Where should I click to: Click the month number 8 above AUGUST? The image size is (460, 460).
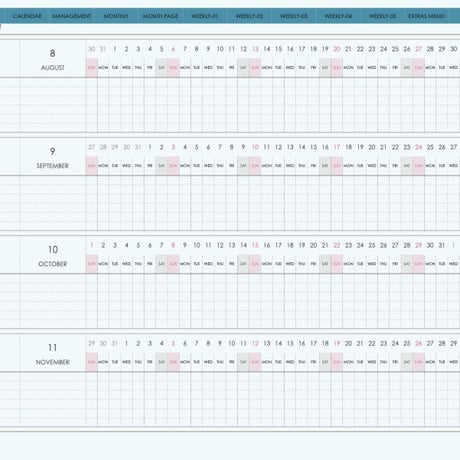tap(53, 53)
